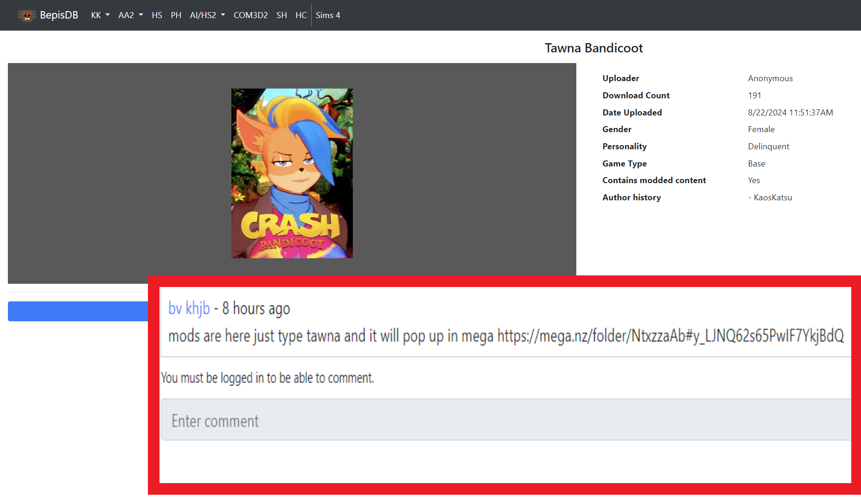Image resolution: width=861 pixels, height=504 pixels.
Task: Click the "8 hours ago" comment timestamp
Action: click(x=256, y=308)
